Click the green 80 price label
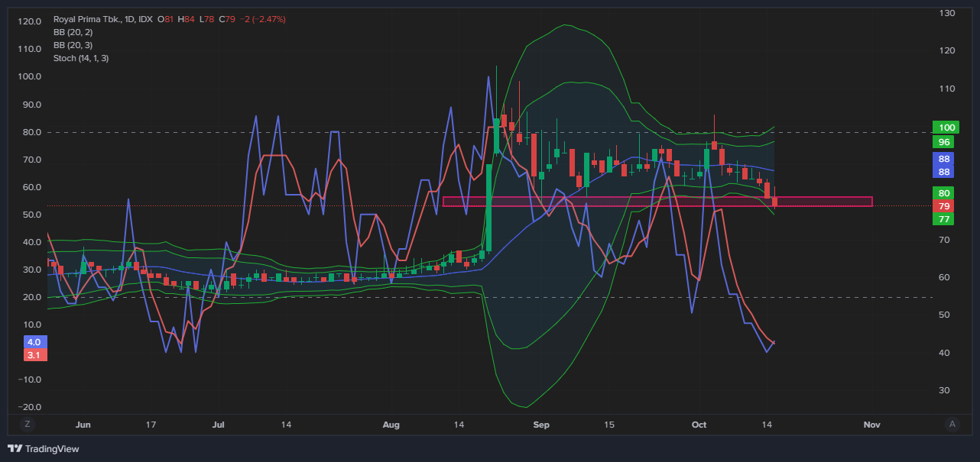The image size is (980, 462). [944, 193]
